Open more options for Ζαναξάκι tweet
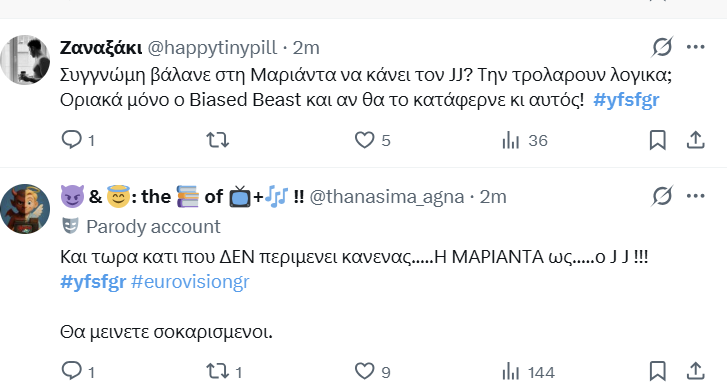This screenshot has width=727, height=382. [x=695, y=47]
